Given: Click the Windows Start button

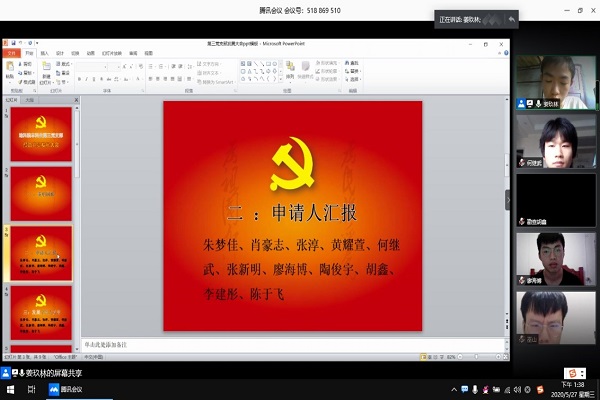Looking at the screenshot, I should [x=9, y=390].
